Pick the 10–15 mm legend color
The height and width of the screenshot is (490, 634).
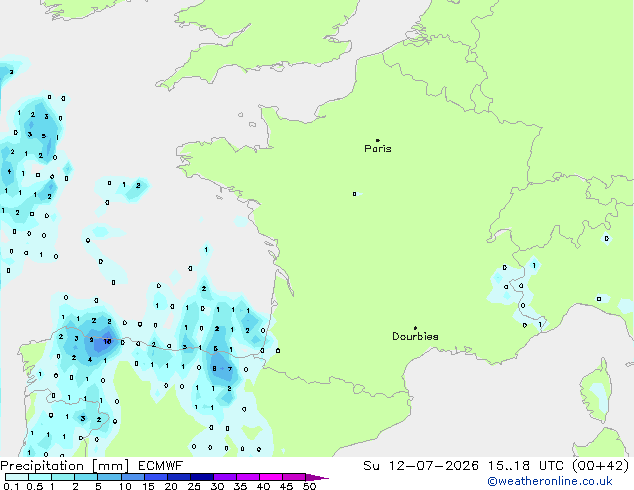[132, 477]
